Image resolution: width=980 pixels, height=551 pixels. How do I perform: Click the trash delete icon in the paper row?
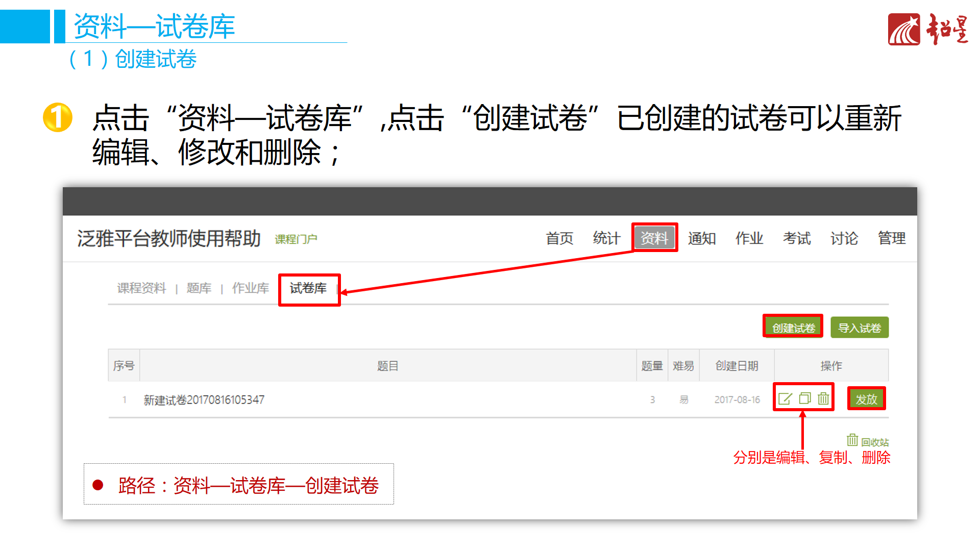pyautogui.click(x=823, y=398)
